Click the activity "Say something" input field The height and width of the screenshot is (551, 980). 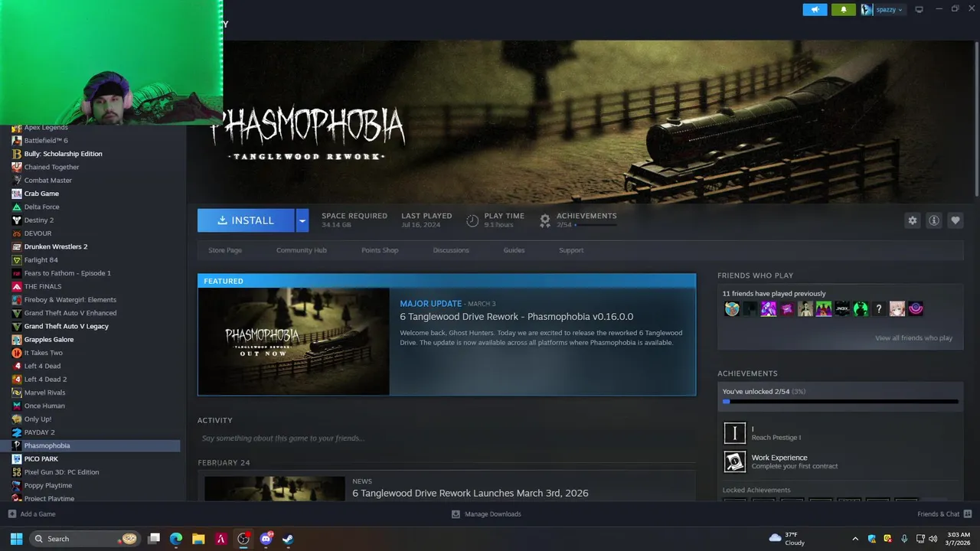click(x=446, y=439)
